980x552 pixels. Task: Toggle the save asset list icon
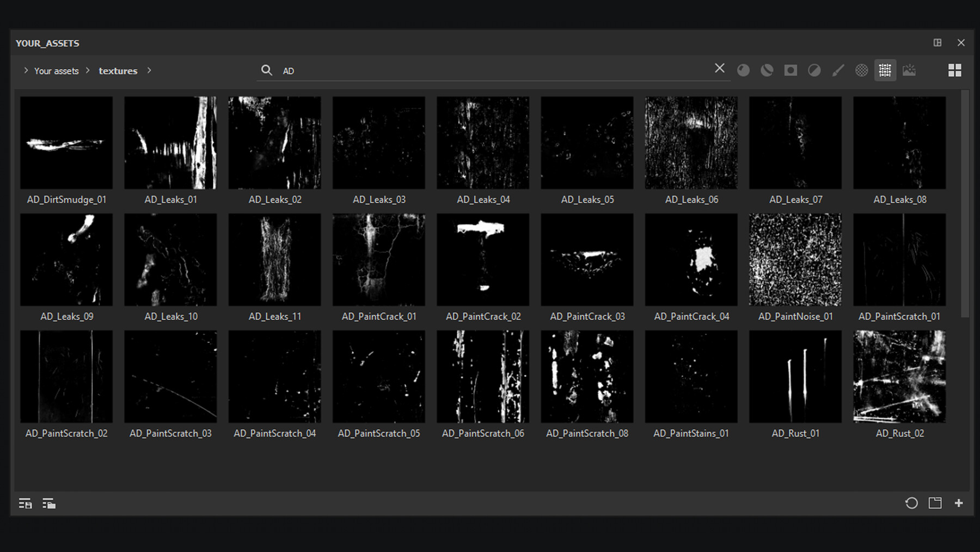pyautogui.click(x=25, y=504)
